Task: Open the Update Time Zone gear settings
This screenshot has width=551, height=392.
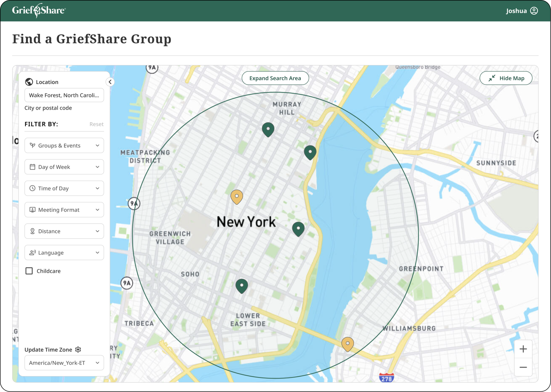Action: (78, 349)
